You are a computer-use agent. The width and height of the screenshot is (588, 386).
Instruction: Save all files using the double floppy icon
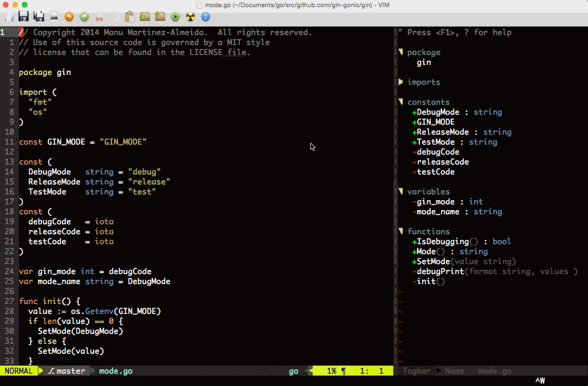pyautogui.click(x=39, y=17)
